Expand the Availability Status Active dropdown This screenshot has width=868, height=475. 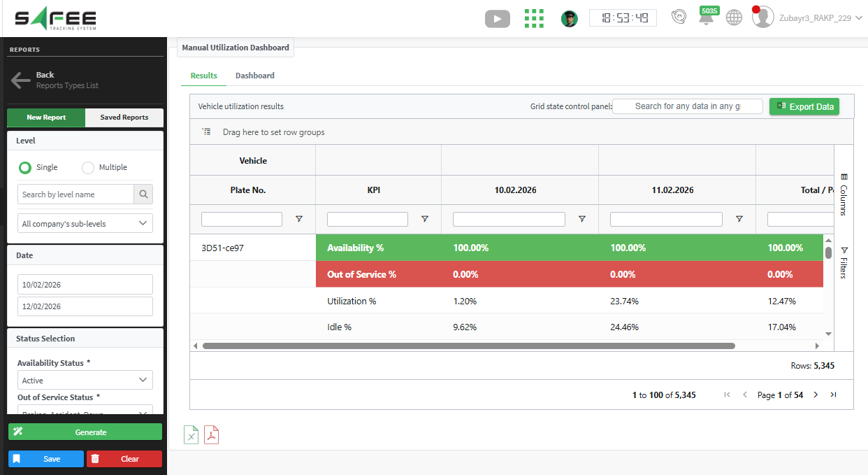[x=85, y=381]
